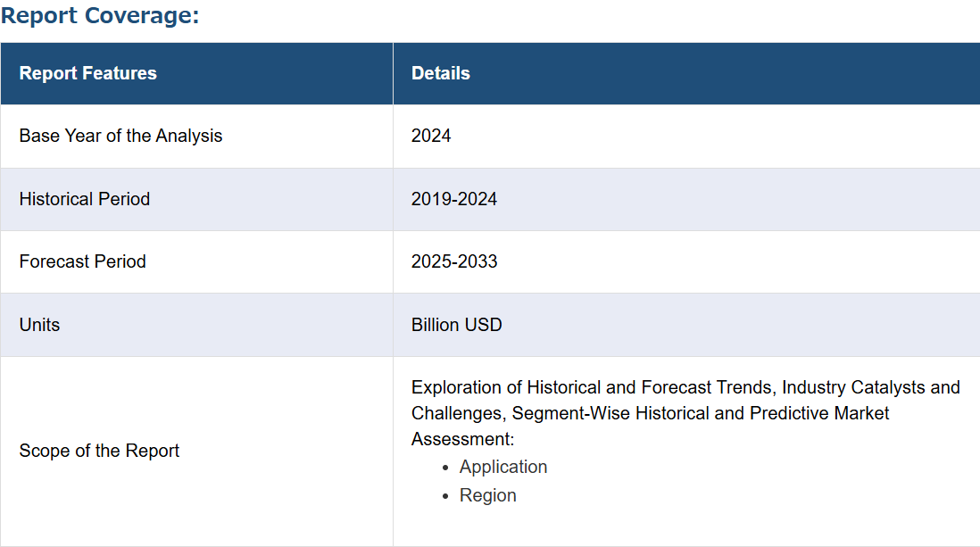
Task: Click the 2025-2033 forecast value
Action: pos(453,261)
